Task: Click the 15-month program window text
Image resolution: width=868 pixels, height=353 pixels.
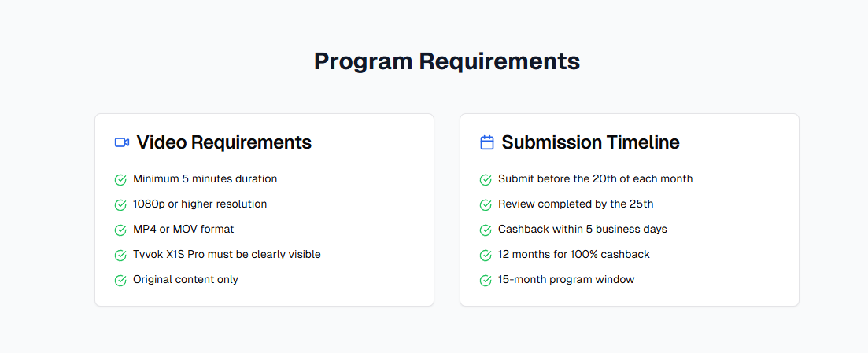Action: pos(567,279)
